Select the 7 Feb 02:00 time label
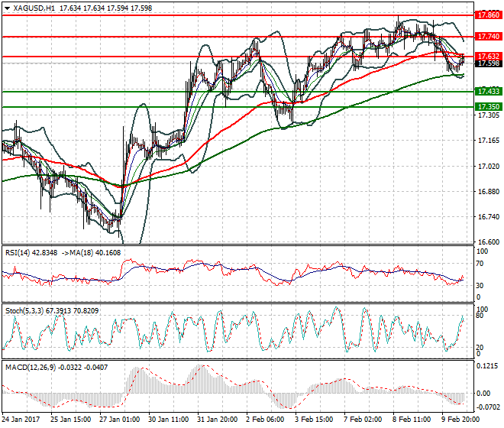The image size is (504, 428). [x=363, y=420]
